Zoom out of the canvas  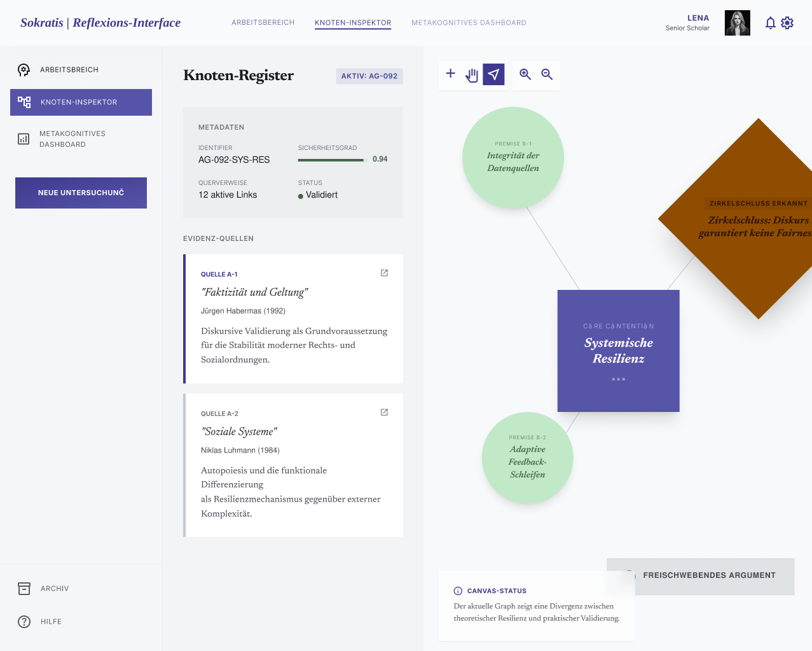(547, 74)
